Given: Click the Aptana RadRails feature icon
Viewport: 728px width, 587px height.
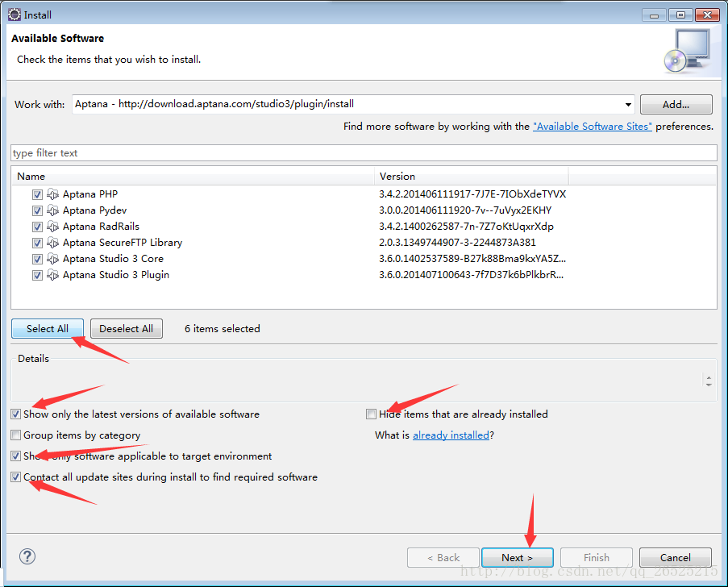Looking at the screenshot, I should click(x=53, y=227).
